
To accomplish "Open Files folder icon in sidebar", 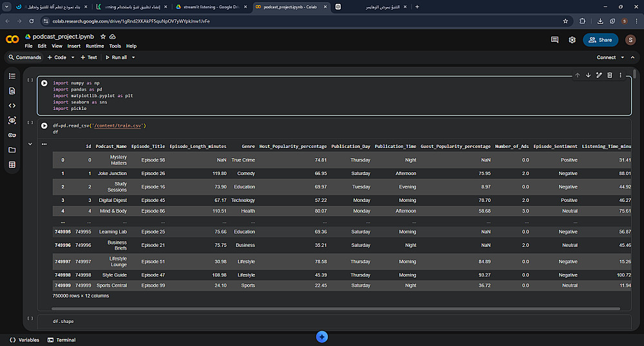I will (12, 150).
